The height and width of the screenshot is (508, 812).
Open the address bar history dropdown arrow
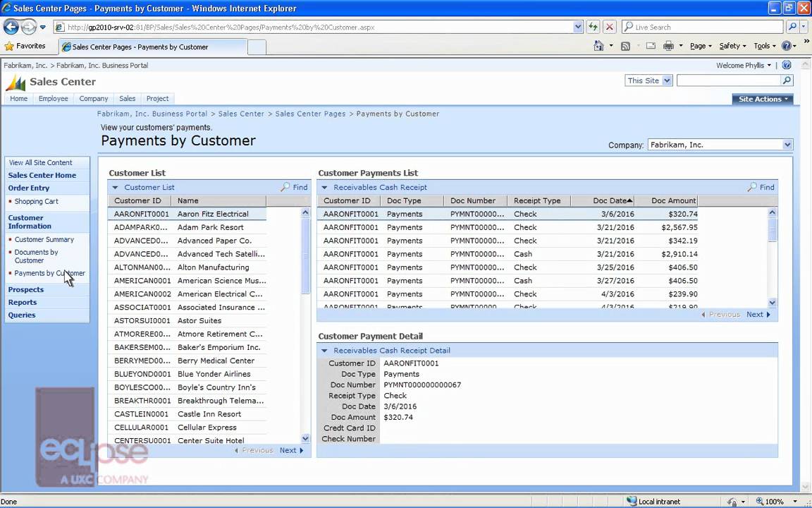coord(578,27)
